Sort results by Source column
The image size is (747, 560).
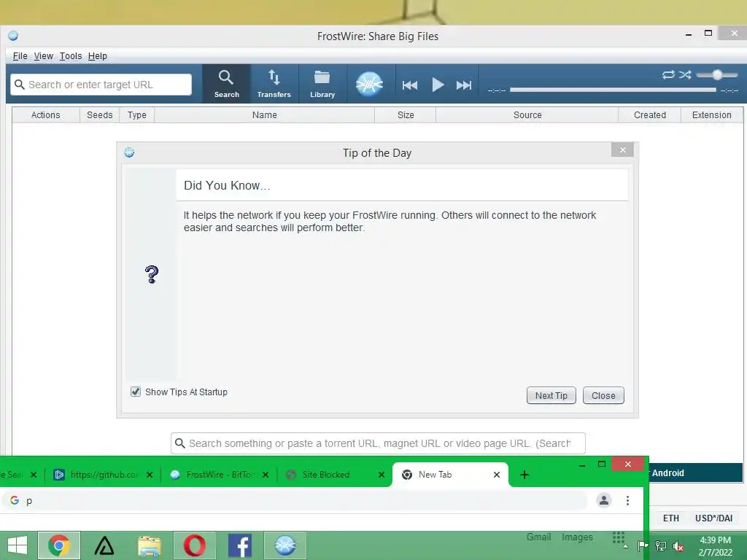527,114
